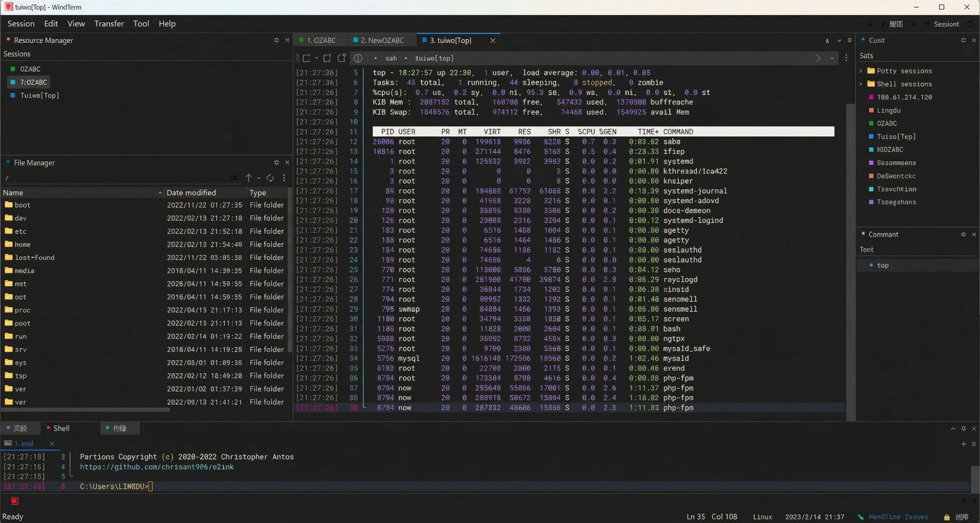
Task: Go up to parent folder in File Manager
Action: click(249, 177)
